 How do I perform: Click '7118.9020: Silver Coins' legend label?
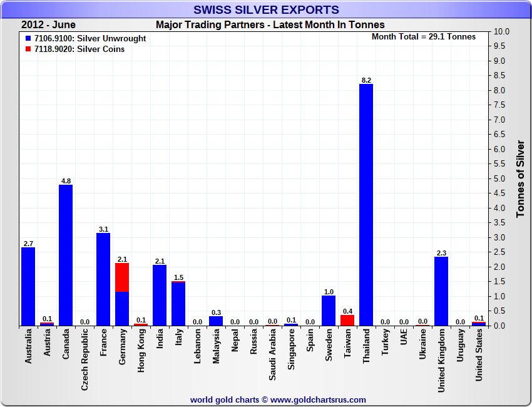point(79,49)
